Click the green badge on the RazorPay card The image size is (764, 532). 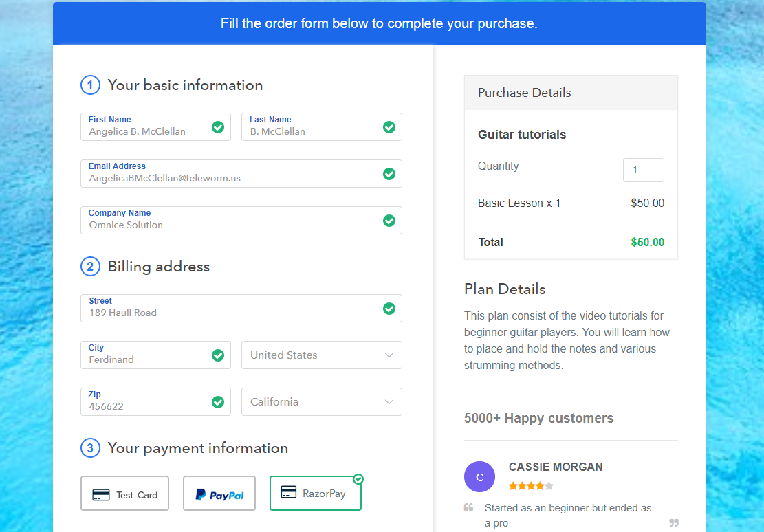[358, 479]
